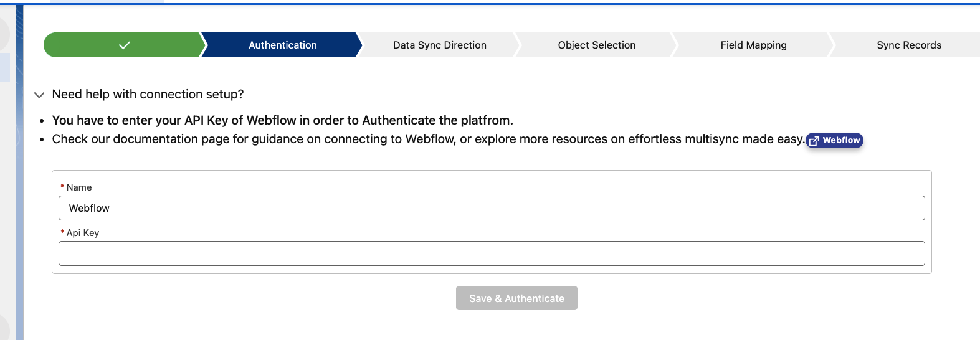Click the partial round icon at the sidebar bottom
The image size is (980, 340).
[x=4, y=326]
